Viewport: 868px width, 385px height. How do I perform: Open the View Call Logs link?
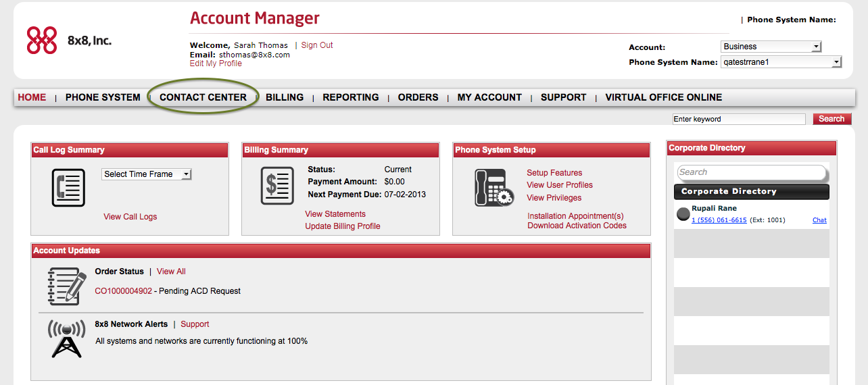tap(130, 217)
